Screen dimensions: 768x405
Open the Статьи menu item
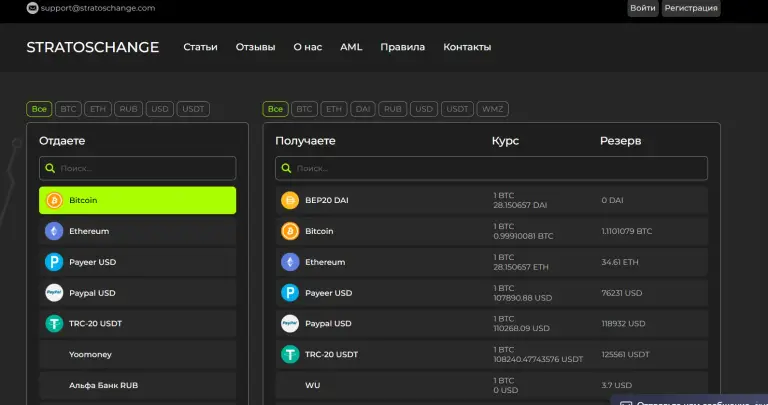tap(200, 47)
